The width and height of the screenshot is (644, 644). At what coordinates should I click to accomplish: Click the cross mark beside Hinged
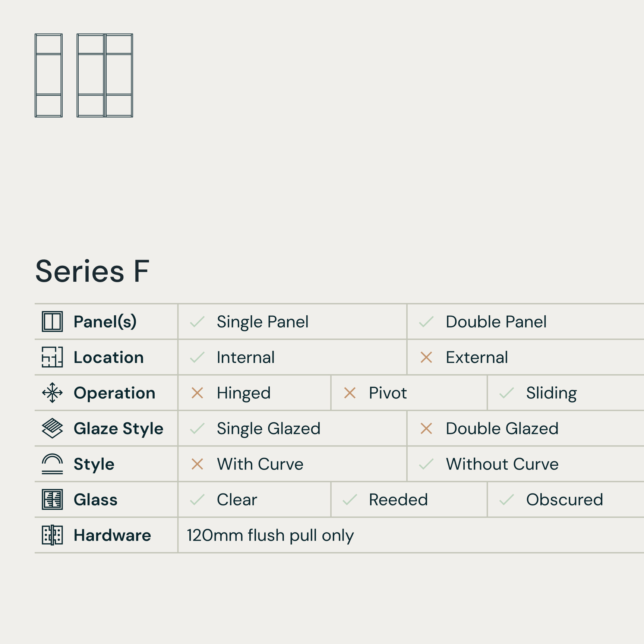[197, 393]
